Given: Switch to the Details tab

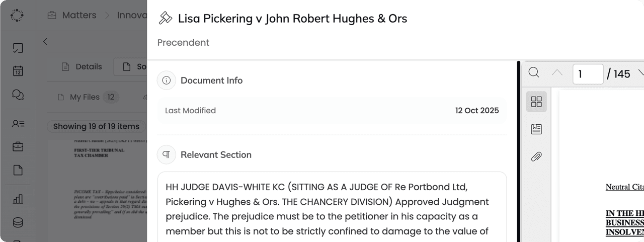Looking at the screenshot, I should pos(82,66).
